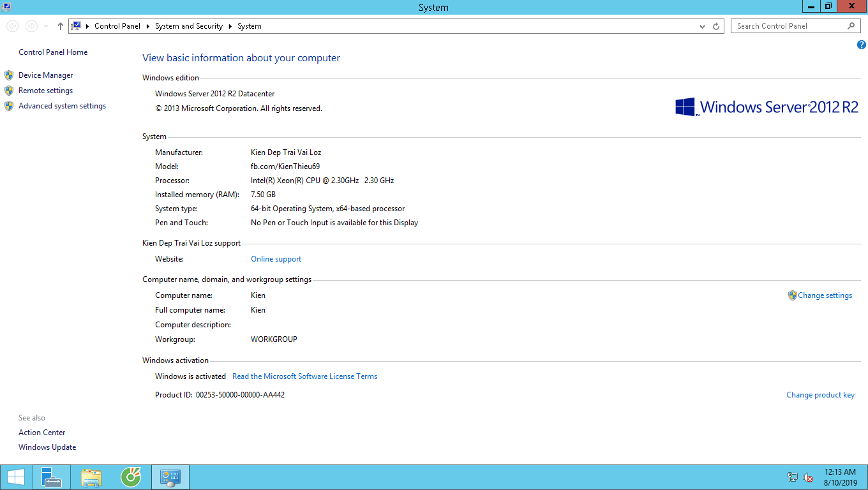Image resolution: width=868 pixels, height=490 pixels.
Task: Open the address bar history dropdown
Action: point(702,26)
